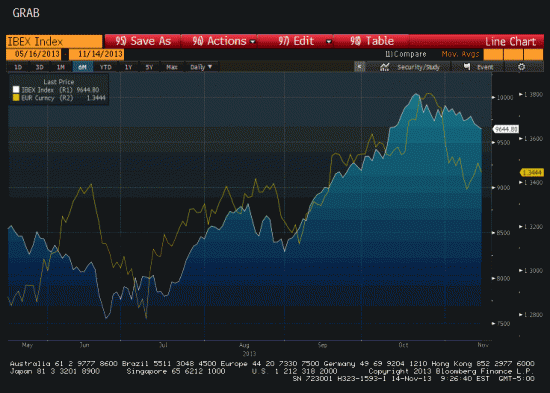Select the 1Y range tab
Image resolution: width=550 pixels, height=393 pixels.
(x=128, y=67)
